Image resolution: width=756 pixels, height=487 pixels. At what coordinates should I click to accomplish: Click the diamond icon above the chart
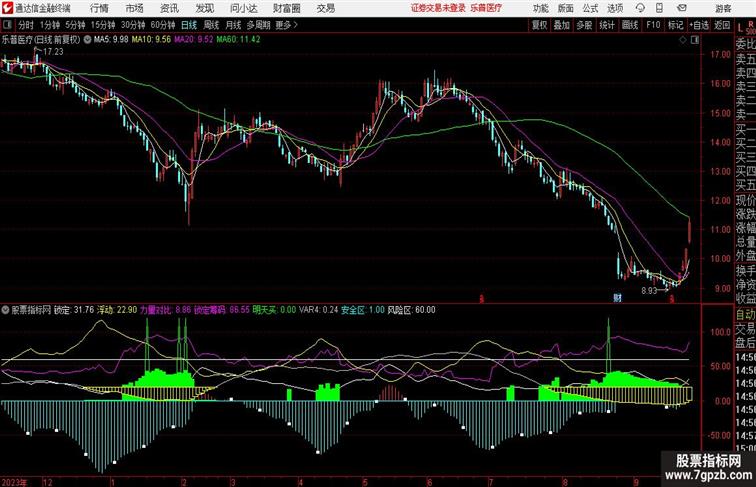point(683,40)
